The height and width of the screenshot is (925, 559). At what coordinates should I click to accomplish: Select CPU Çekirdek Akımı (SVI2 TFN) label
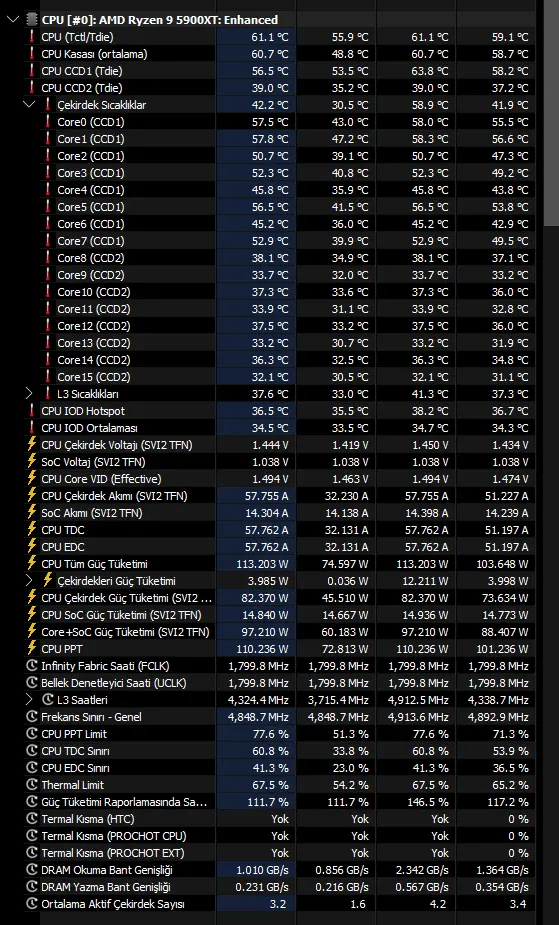pyautogui.click(x=114, y=496)
